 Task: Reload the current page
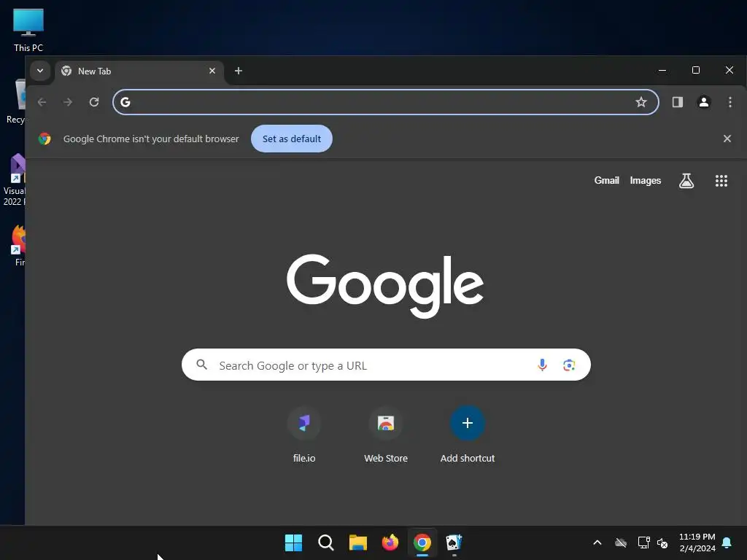pyautogui.click(x=94, y=102)
